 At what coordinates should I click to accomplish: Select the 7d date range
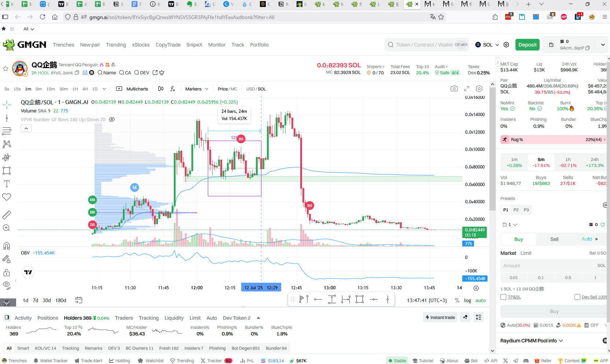(x=36, y=300)
